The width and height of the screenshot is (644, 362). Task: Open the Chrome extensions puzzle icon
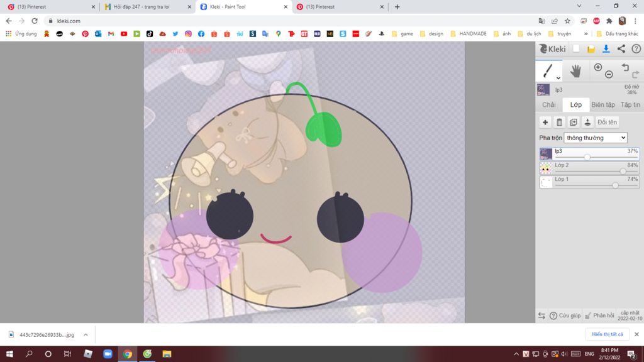point(609,21)
